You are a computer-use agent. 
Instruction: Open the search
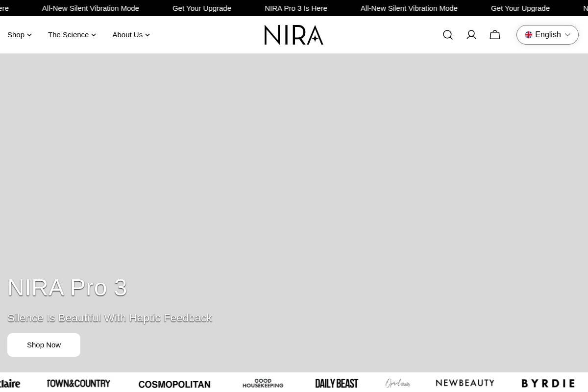pos(447,34)
